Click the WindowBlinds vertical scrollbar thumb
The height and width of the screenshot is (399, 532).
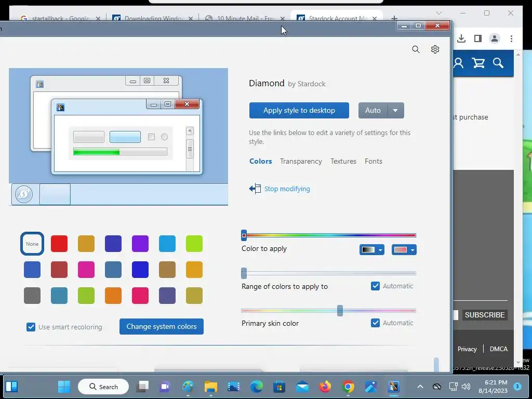tap(436, 364)
